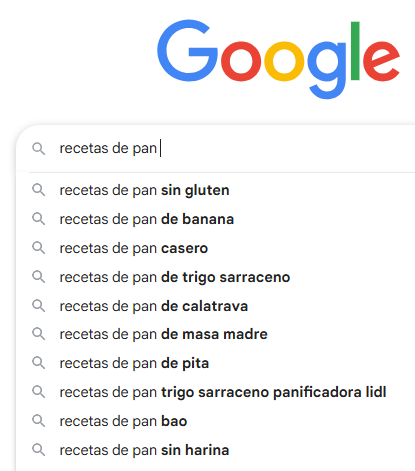Click magnifier icon beside 'sin gluten' suggestion
The height and width of the screenshot is (471, 415).
[38, 190]
